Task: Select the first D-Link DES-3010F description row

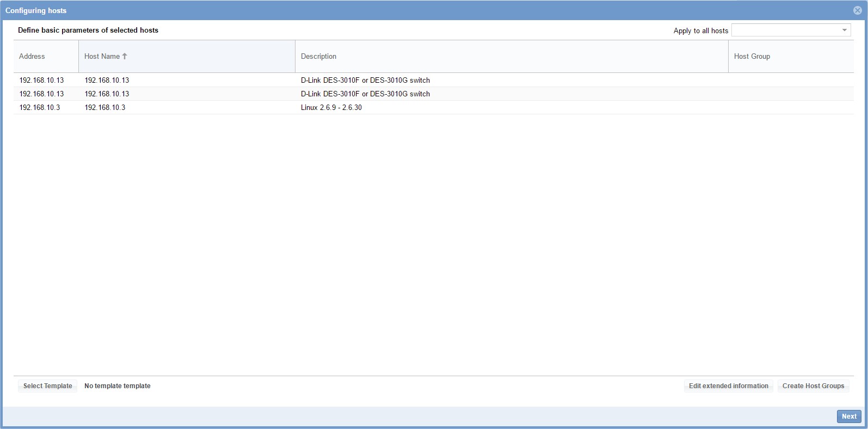Action: click(365, 80)
